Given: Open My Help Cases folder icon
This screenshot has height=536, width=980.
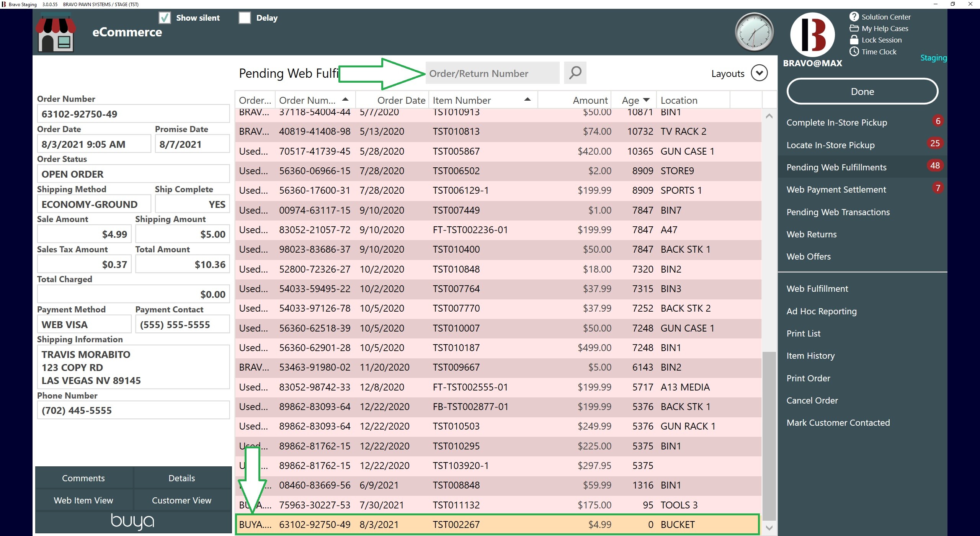Looking at the screenshot, I should pyautogui.click(x=854, y=28).
